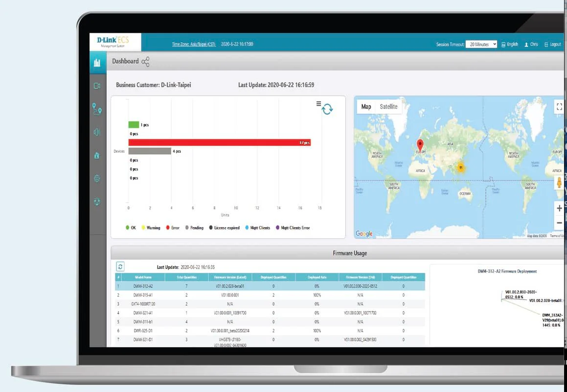567x392 pixels.
Task: Sort by Firmware Version (Old) column header
Action: click(360, 277)
